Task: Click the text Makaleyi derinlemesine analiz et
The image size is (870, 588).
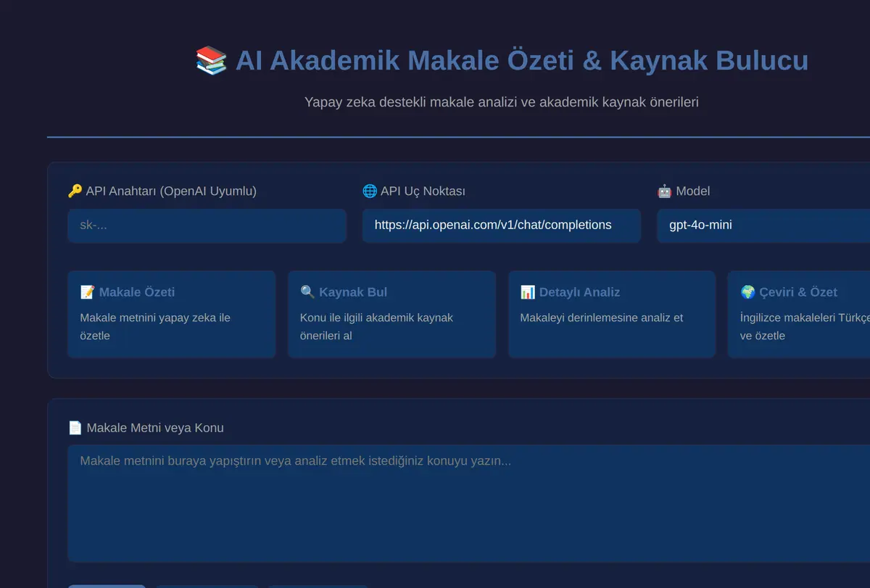Action: pos(602,318)
